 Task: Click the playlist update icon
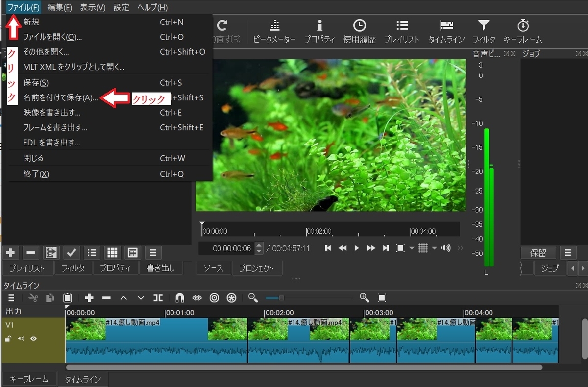(x=51, y=253)
